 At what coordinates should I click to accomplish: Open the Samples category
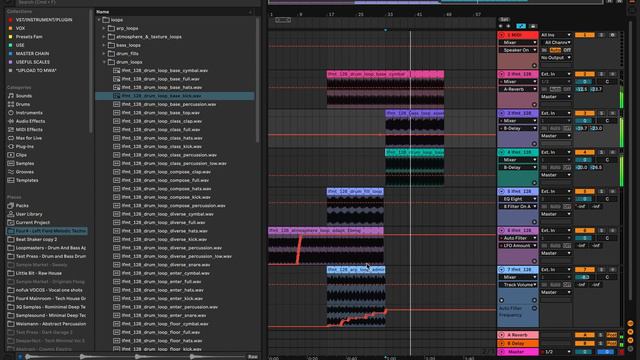pyautogui.click(x=25, y=163)
